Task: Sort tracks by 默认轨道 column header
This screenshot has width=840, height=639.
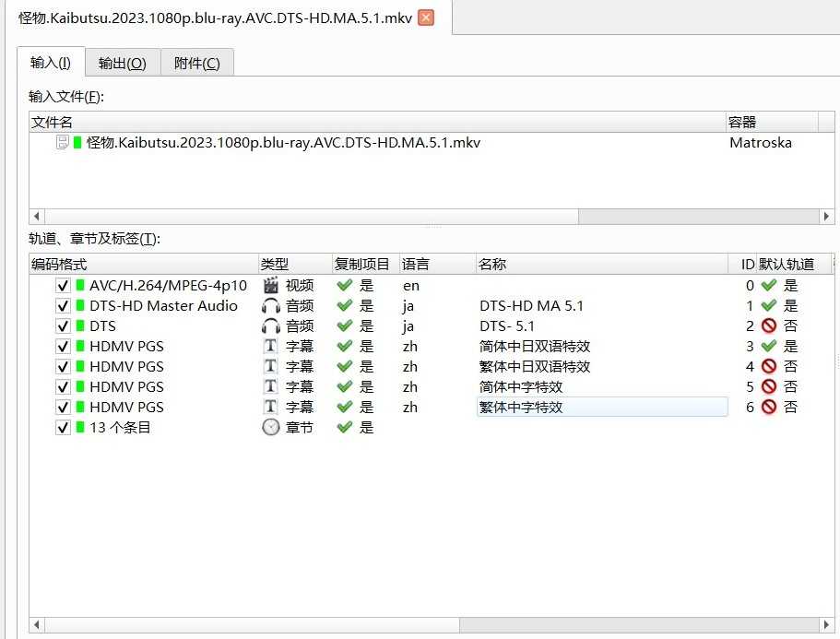Action: pos(793,264)
